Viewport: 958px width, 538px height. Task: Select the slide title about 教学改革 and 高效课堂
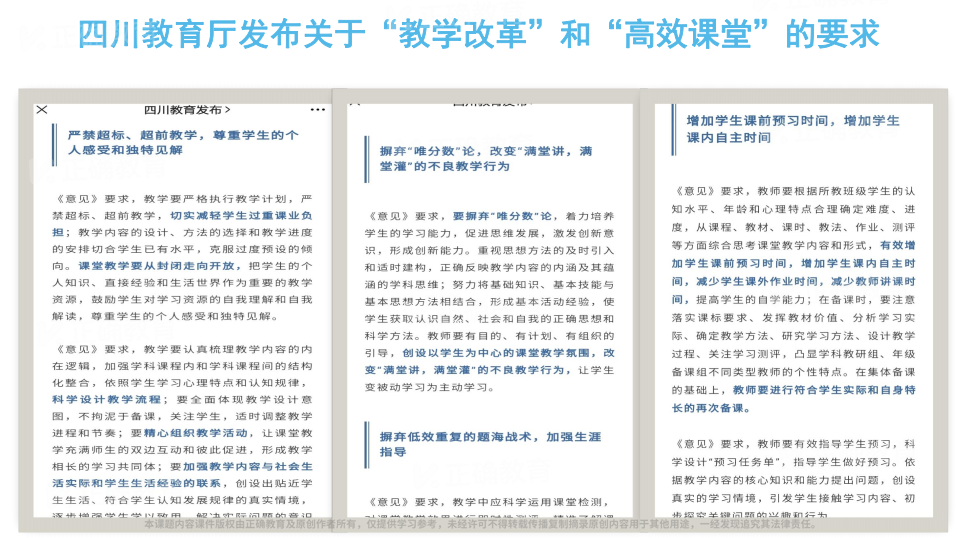pyautogui.click(x=478, y=36)
